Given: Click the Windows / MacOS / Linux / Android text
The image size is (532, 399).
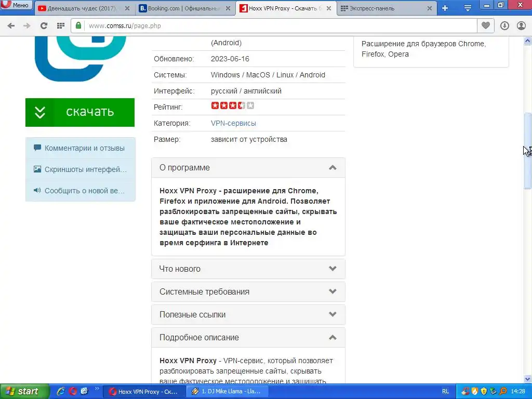Looking at the screenshot, I should pyautogui.click(x=268, y=75).
